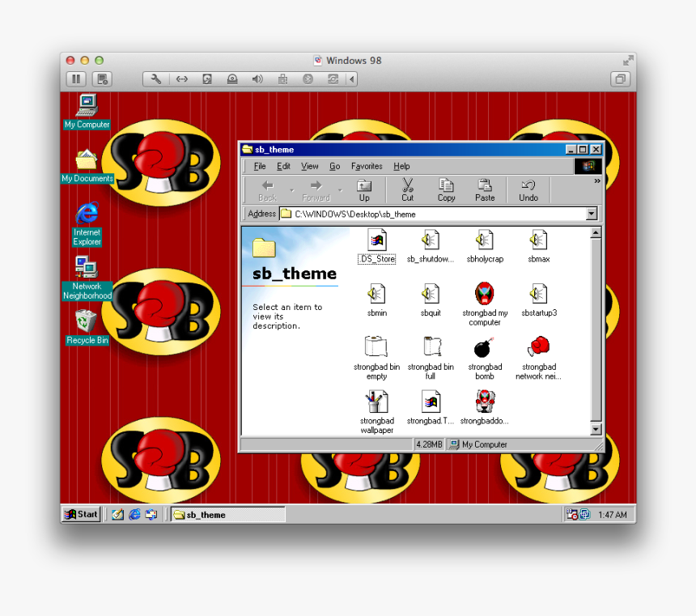Show more toolbar buttons chevron

pyautogui.click(x=597, y=181)
